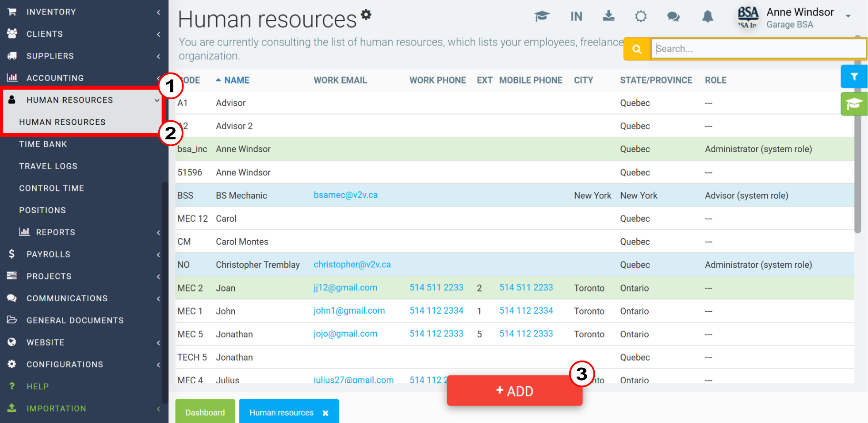Open the chat messages icon

pyautogui.click(x=673, y=17)
